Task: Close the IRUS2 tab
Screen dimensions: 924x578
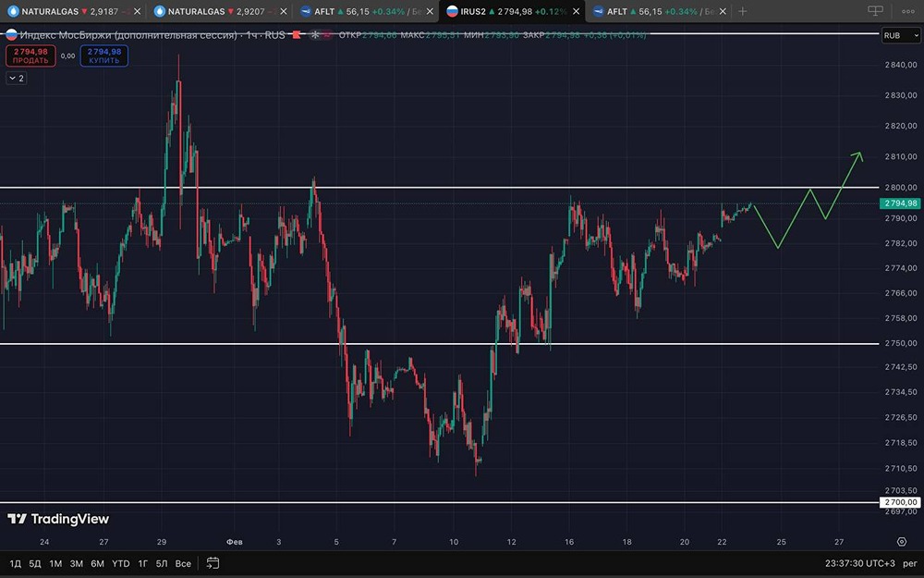Action: click(x=576, y=11)
